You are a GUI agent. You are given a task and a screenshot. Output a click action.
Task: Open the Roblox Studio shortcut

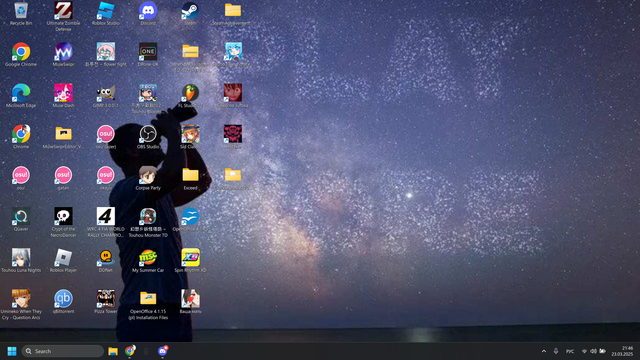coord(106,13)
